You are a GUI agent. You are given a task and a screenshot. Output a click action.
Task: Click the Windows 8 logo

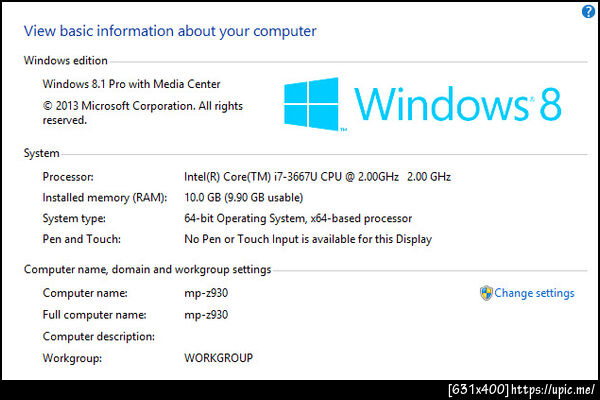pos(422,104)
